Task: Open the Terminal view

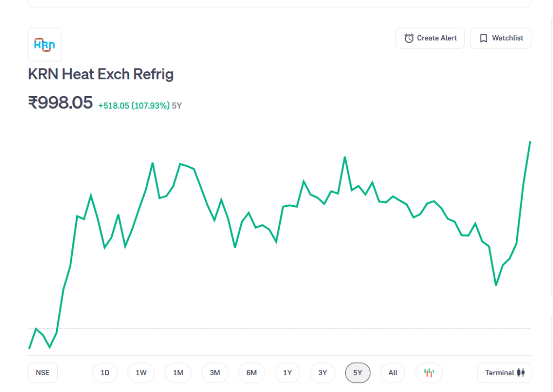Action: (500, 373)
